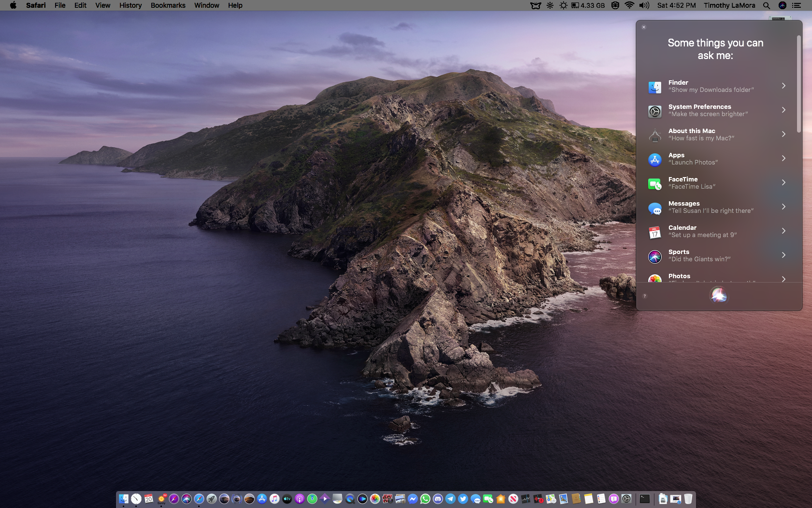Expand the Calendar suggestion chevron
812x508 pixels.
click(783, 231)
